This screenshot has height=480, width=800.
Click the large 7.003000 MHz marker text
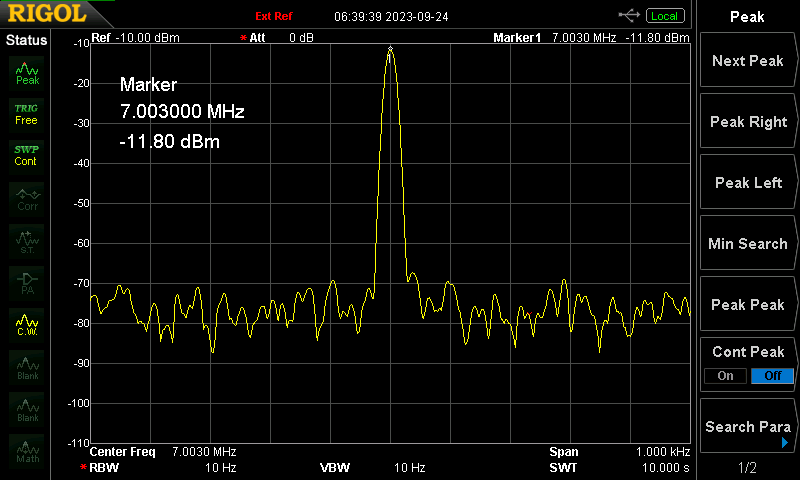pos(182,111)
